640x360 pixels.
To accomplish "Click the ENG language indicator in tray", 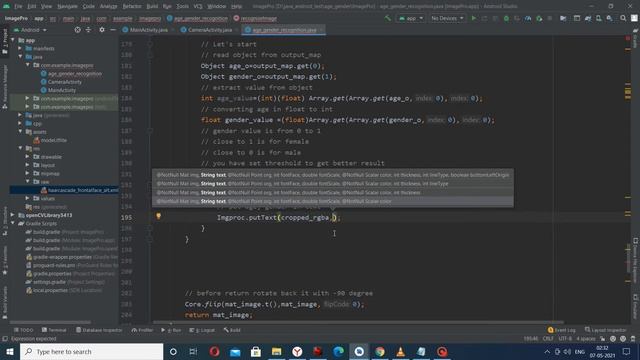I will pyautogui.click(x=580, y=351).
